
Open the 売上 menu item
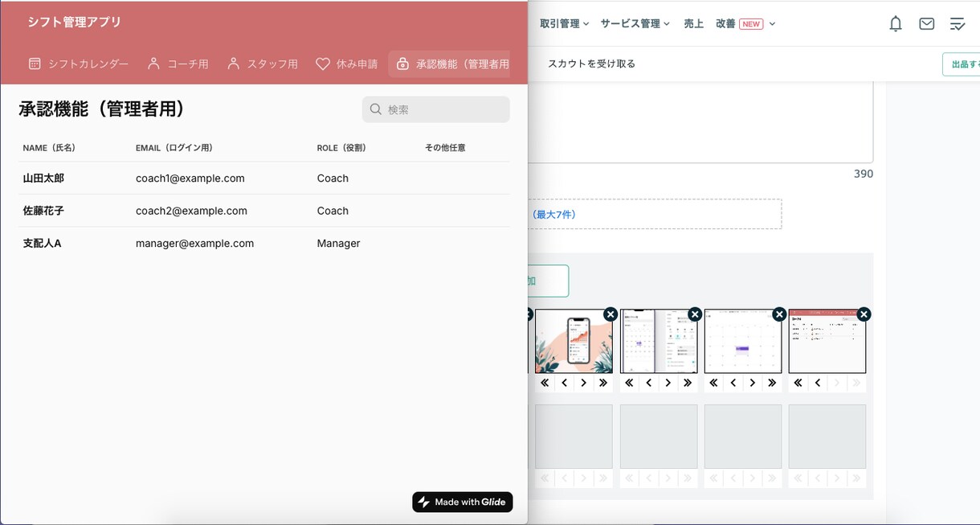[x=693, y=24]
